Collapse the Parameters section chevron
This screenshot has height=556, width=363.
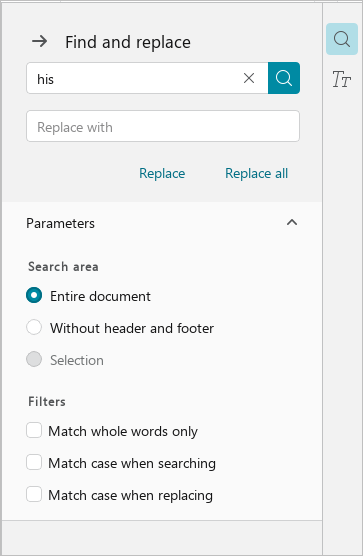[292, 223]
